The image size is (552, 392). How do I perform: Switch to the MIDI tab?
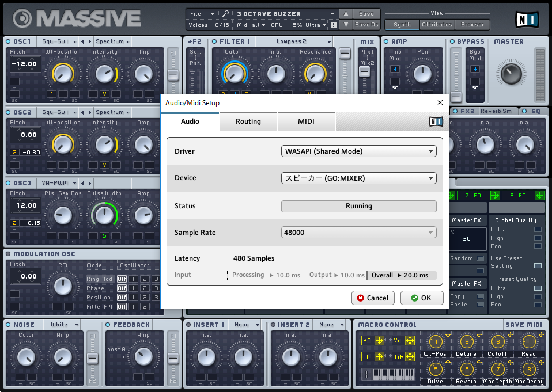pos(307,121)
